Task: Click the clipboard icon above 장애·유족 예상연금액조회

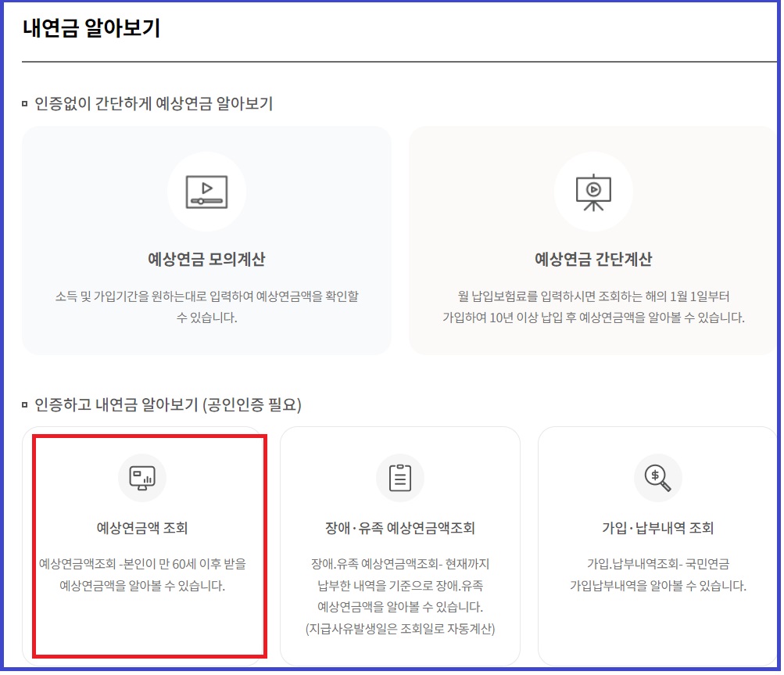Action: (399, 477)
